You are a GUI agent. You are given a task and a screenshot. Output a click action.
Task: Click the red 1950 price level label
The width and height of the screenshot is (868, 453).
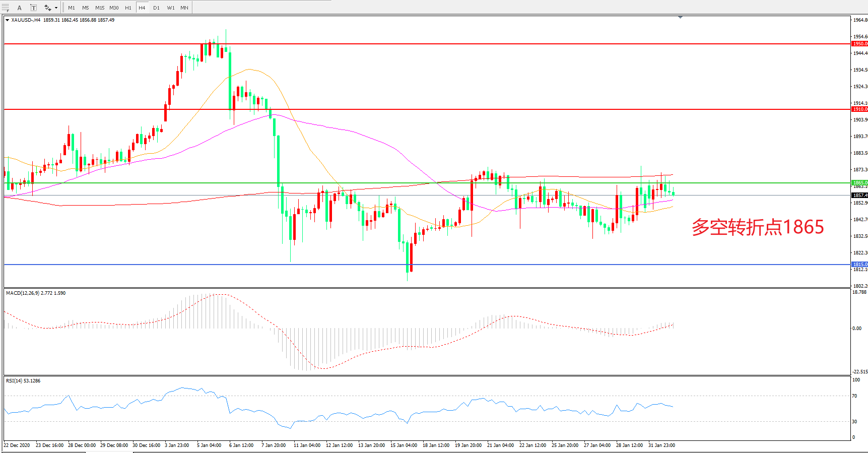859,44
